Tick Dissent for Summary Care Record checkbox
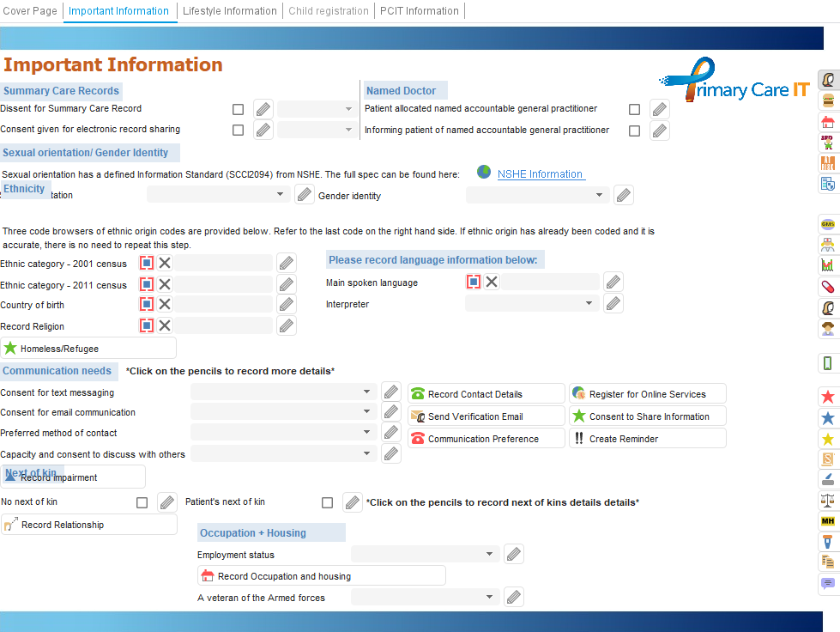Screen dimensions: 840x632 [x=239, y=109]
